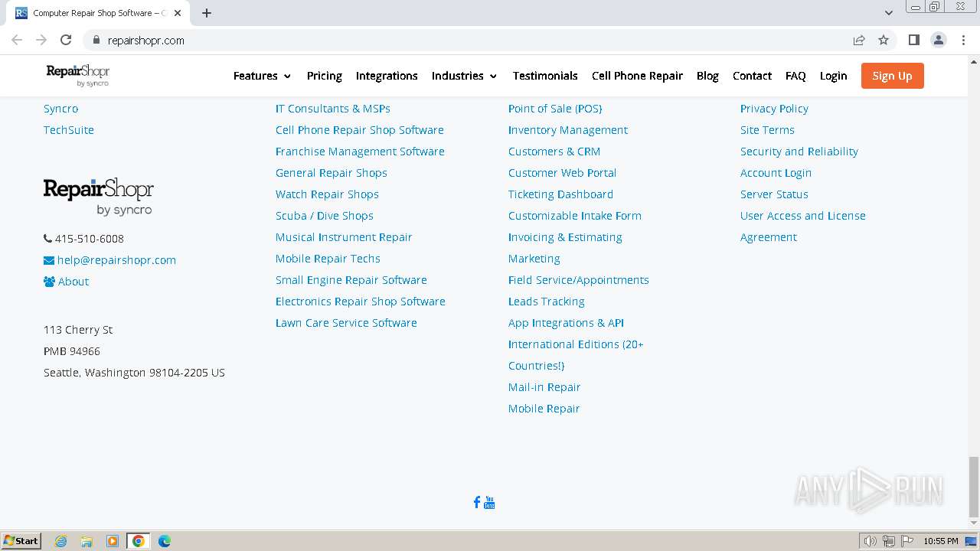
Task: Open Internet Explorer from the taskbar
Action: 60,541
